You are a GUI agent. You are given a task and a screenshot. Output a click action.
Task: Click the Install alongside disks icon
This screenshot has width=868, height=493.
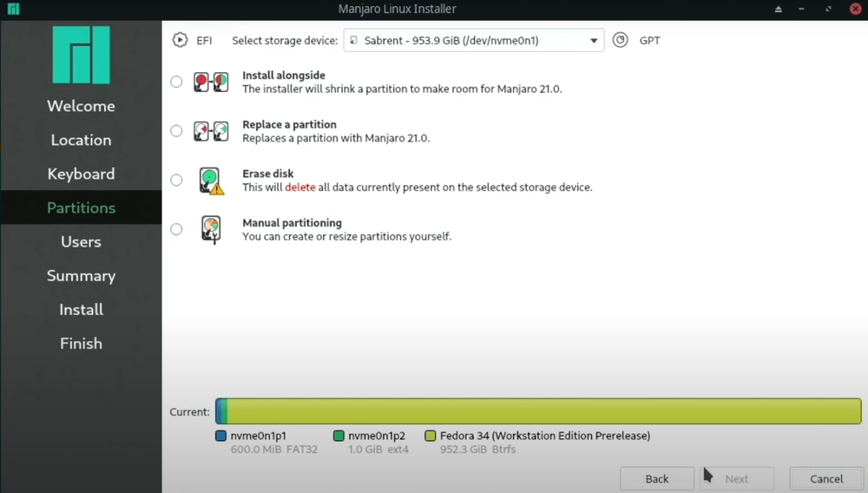[x=211, y=82]
